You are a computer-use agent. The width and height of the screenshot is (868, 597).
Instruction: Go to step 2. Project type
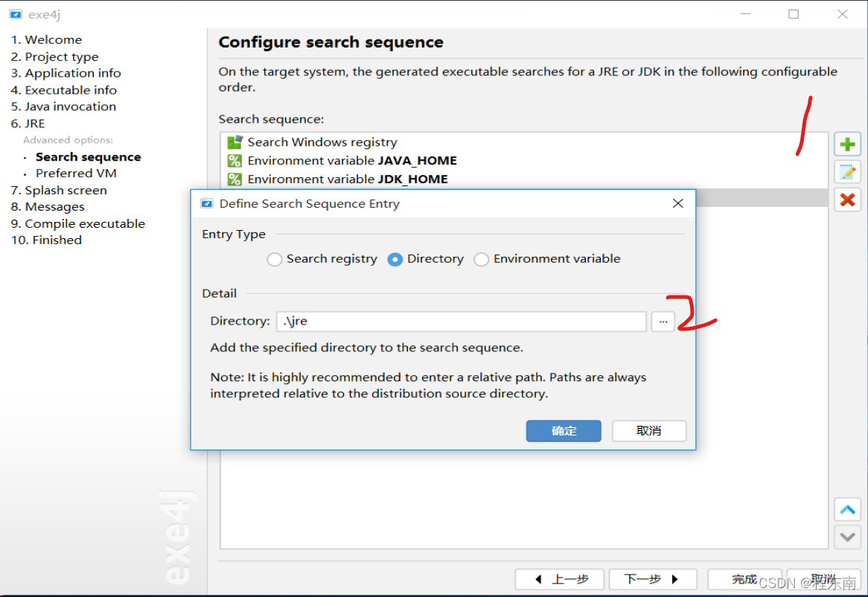pyautogui.click(x=55, y=57)
